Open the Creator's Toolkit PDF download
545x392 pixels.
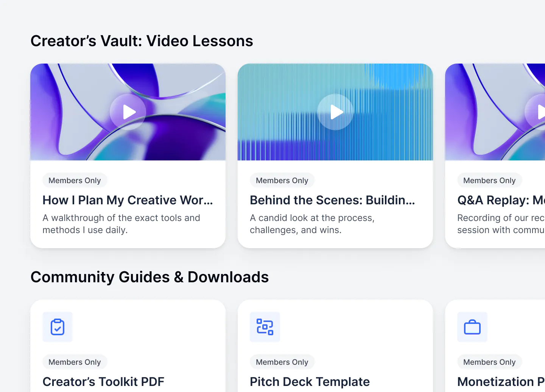pyautogui.click(x=103, y=382)
